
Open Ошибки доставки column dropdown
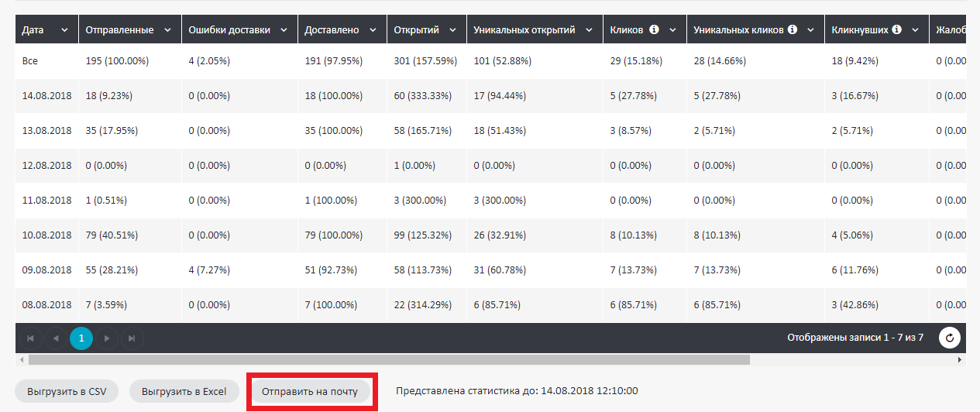(x=284, y=30)
